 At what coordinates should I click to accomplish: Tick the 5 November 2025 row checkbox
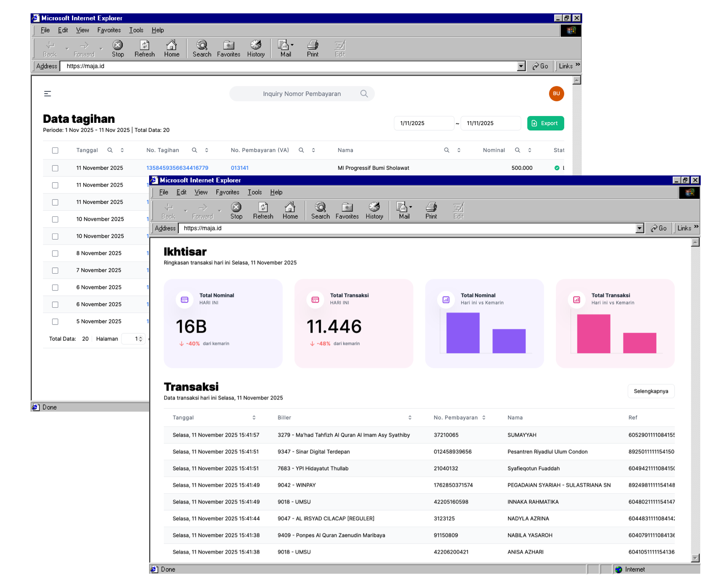55,322
